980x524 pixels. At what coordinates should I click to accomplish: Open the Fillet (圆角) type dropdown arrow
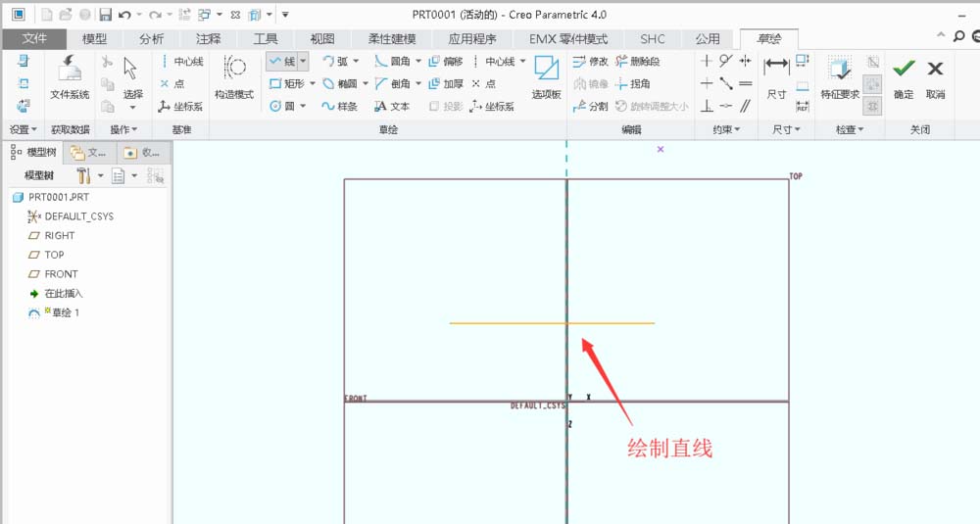coord(418,61)
